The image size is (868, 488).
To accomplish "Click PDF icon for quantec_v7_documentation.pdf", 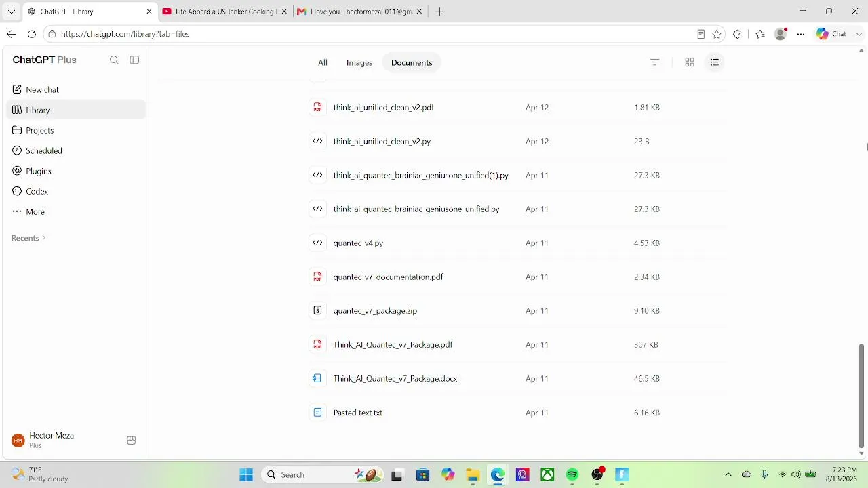I will click(317, 277).
